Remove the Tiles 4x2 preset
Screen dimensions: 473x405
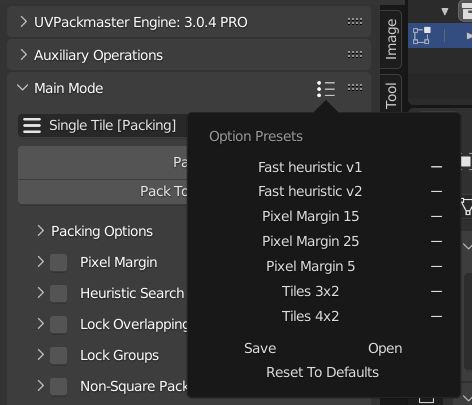click(436, 316)
